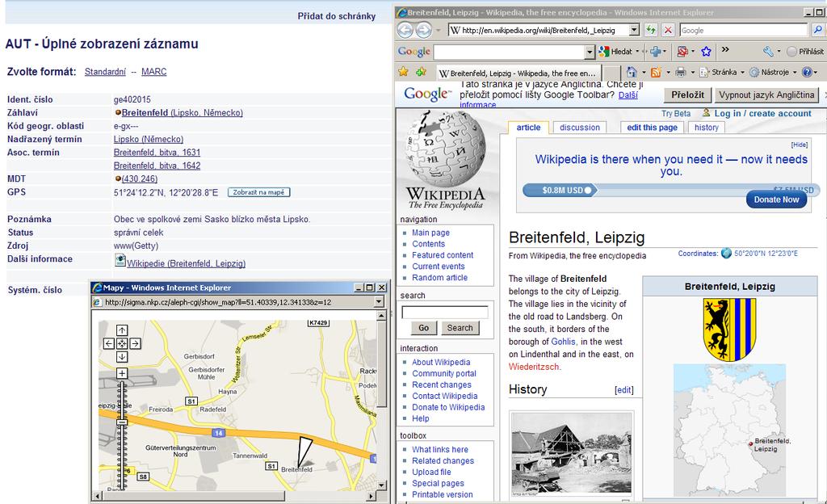Click the Wikipedia Go search button
827x504 pixels.
423,328
